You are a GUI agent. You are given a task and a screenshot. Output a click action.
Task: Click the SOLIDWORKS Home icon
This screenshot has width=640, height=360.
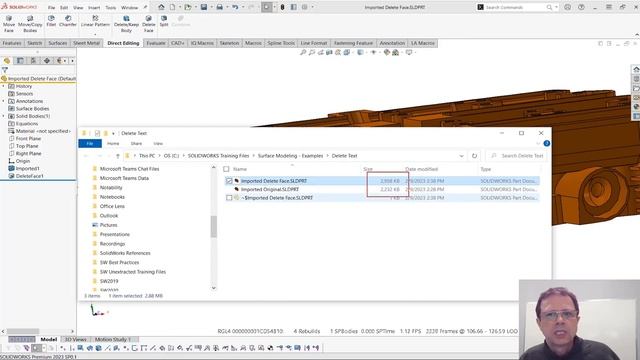[162, 7]
